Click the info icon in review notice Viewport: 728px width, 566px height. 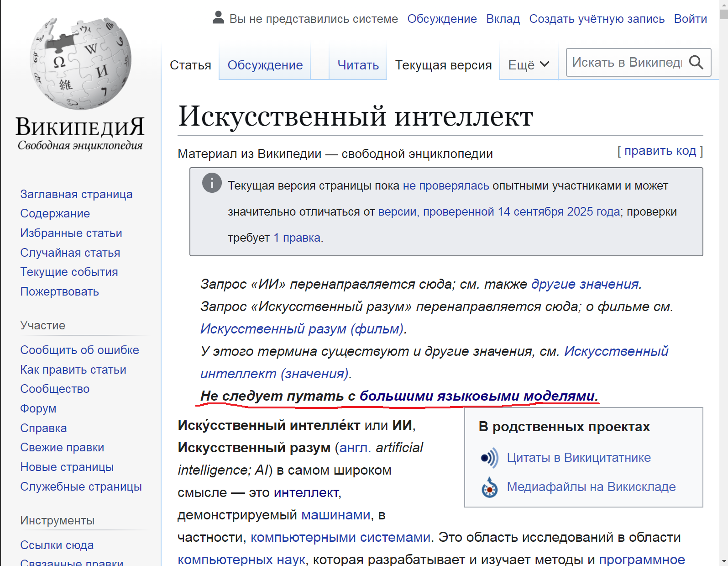tap(212, 183)
